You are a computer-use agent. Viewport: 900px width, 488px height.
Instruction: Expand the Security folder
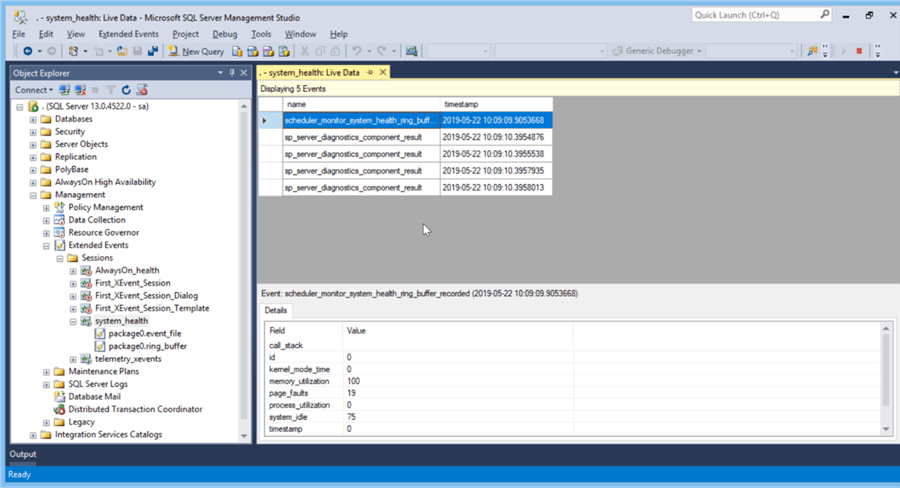[x=33, y=132]
